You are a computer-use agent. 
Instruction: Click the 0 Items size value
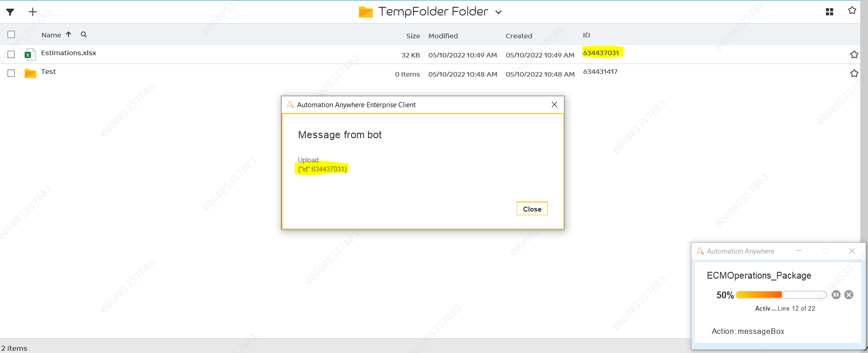point(407,74)
